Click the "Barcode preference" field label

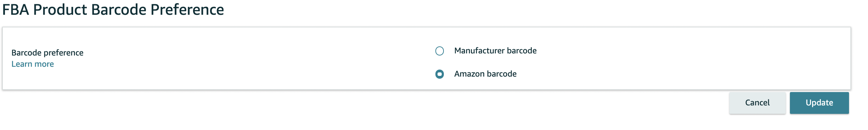[x=47, y=53]
